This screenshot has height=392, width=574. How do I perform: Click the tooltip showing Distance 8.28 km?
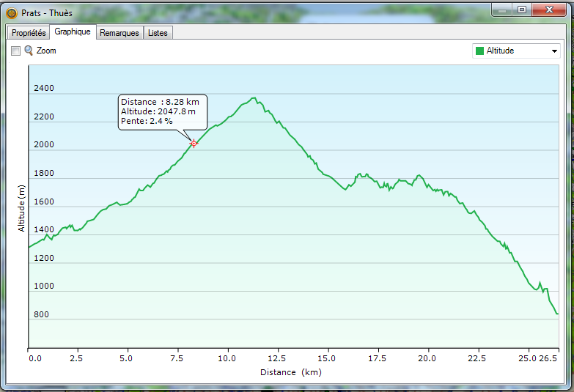coord(162,111)
